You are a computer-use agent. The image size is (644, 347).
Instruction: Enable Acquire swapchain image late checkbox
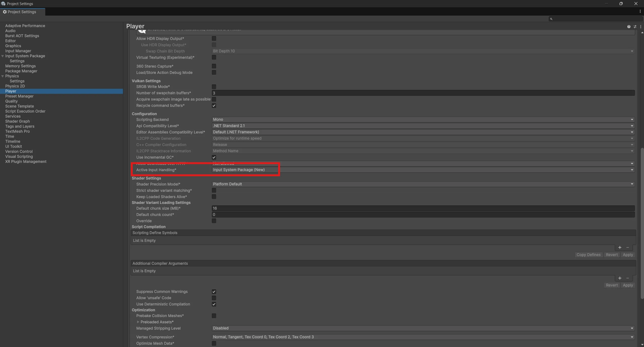[214, 99]
